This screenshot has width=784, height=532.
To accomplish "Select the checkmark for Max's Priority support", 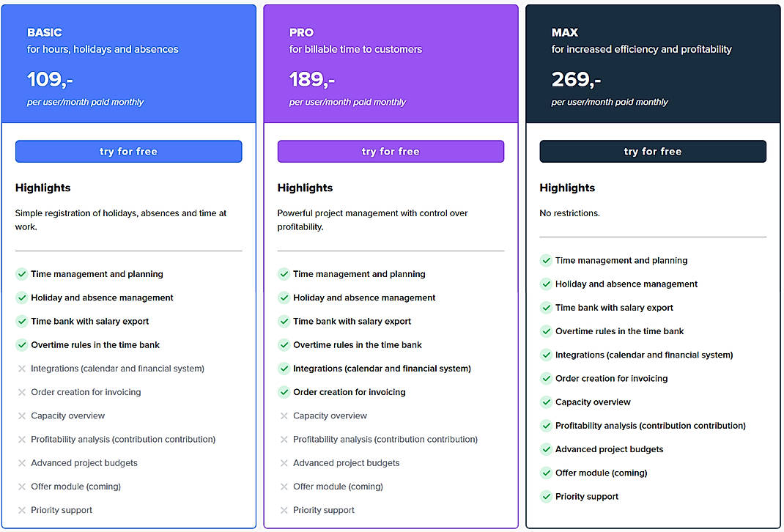I will click(x=546, y=496).
